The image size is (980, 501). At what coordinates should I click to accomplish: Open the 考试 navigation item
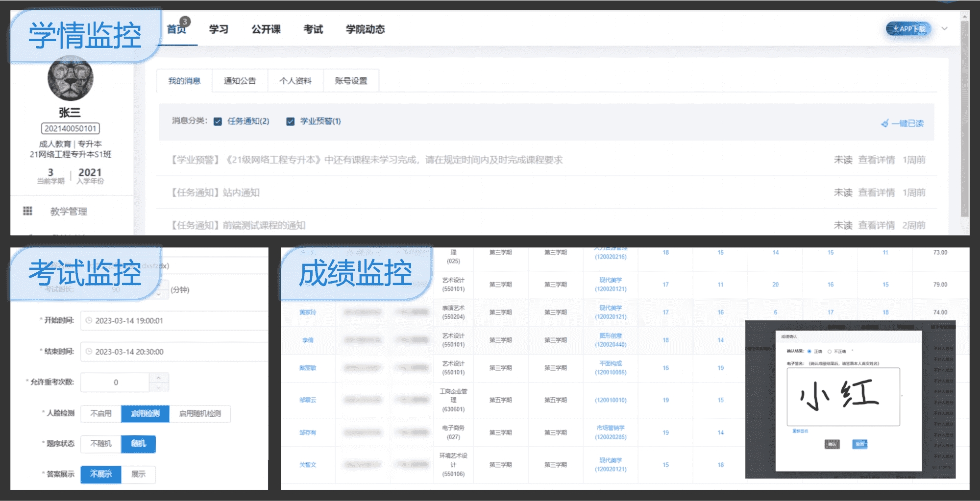tap(313, 29)
